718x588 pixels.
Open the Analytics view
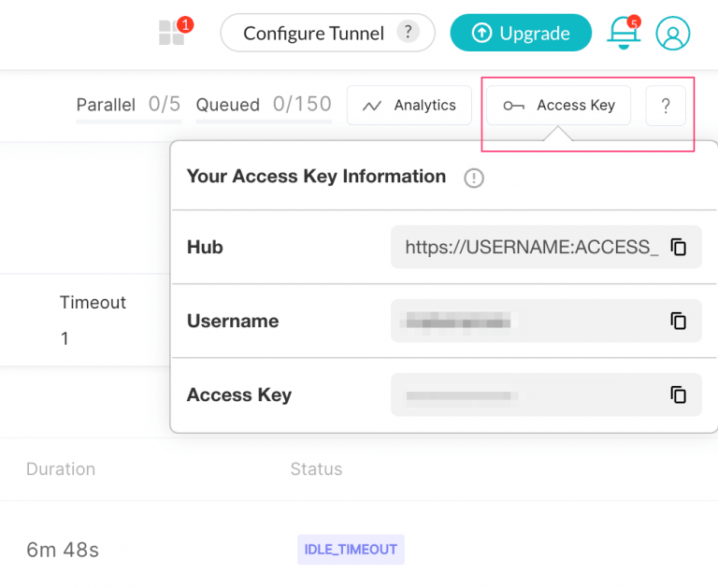409,106
